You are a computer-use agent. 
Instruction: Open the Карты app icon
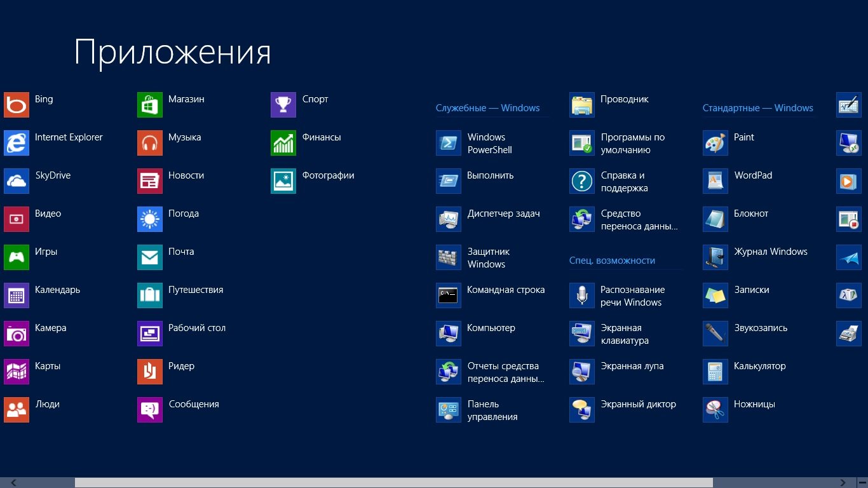point(17,372)
